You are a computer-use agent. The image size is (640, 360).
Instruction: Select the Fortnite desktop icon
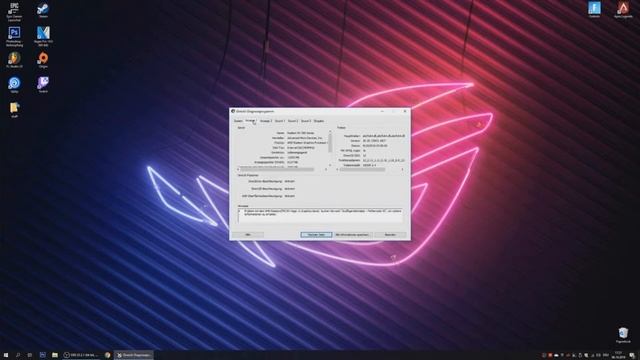tap(594, 9)
